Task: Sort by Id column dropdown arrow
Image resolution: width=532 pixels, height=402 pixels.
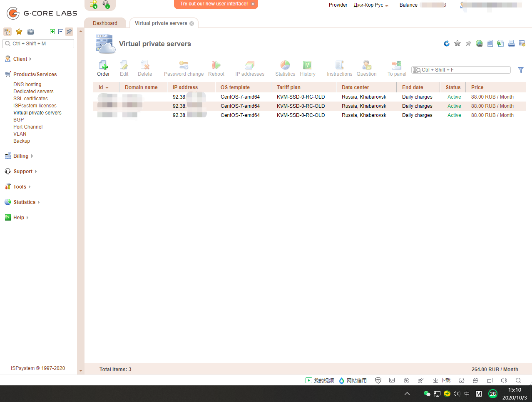Action: pos(107,88)
